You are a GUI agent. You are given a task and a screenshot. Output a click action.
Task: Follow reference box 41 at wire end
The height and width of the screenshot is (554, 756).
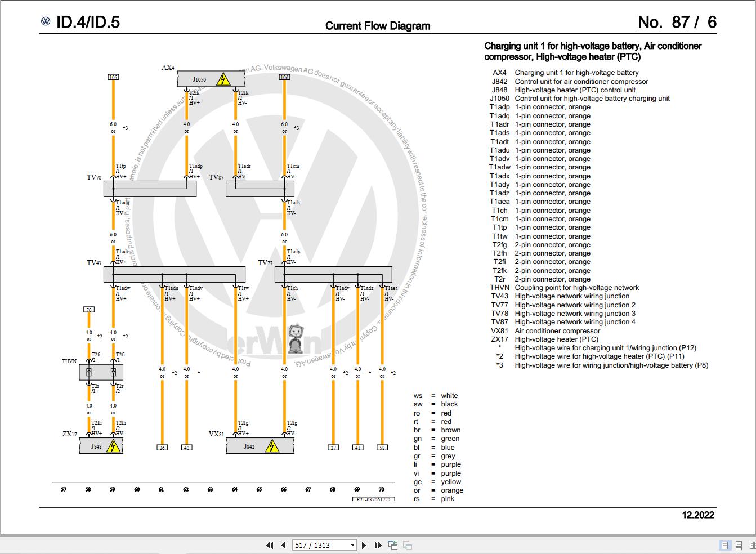point(357,448)
